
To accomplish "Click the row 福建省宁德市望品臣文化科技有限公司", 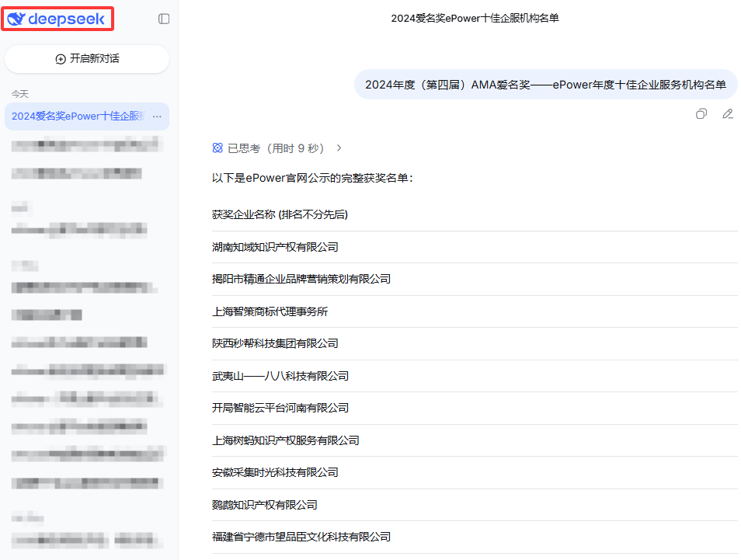I will [x=301, y=537].
